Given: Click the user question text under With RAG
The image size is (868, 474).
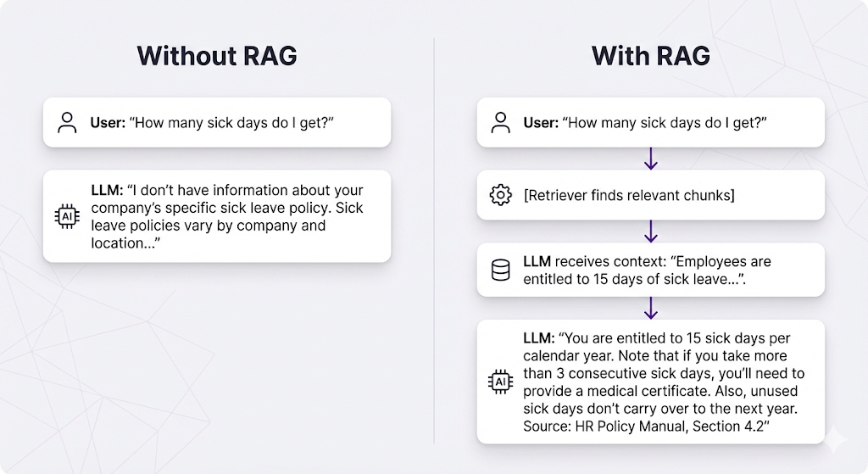Looking at the screenshot, I should point(645,123).
